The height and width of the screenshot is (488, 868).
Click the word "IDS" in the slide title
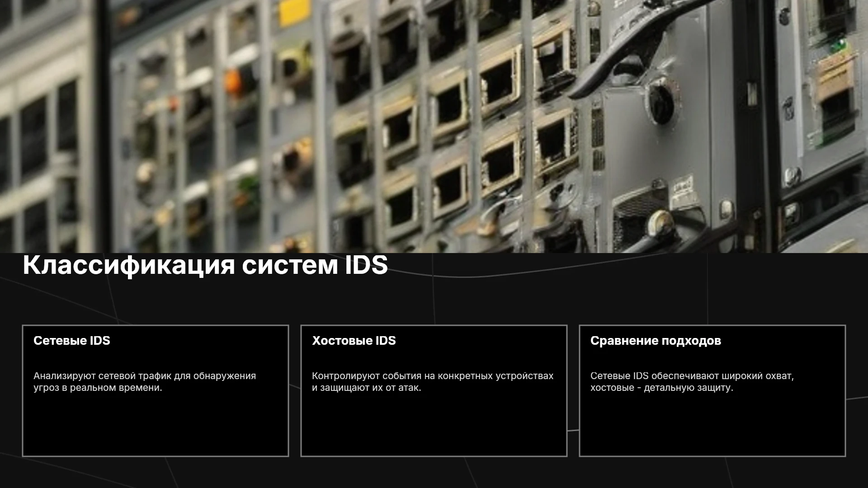pos(366,265)
